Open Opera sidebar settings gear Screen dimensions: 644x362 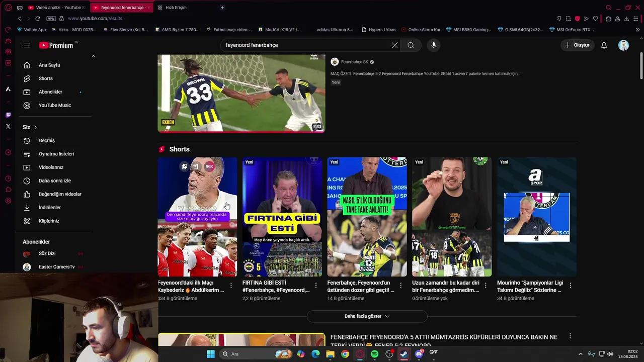click(8, 201)
